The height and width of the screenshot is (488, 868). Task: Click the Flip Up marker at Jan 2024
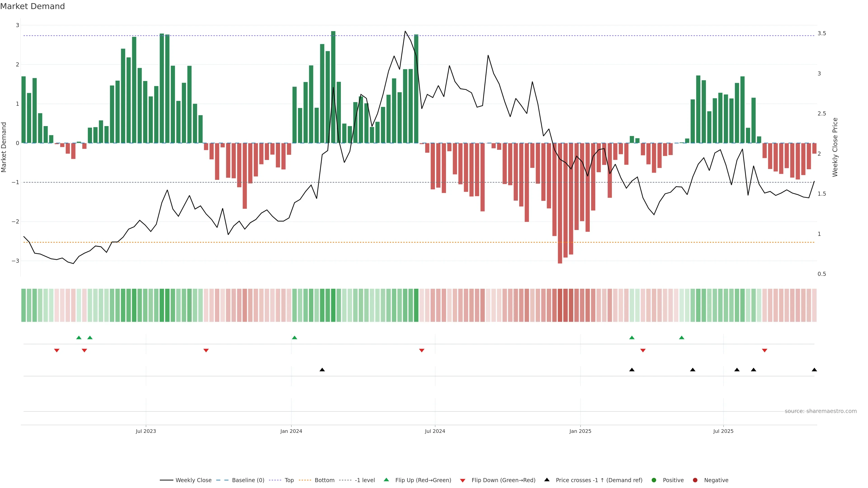[x=295, y=338]
